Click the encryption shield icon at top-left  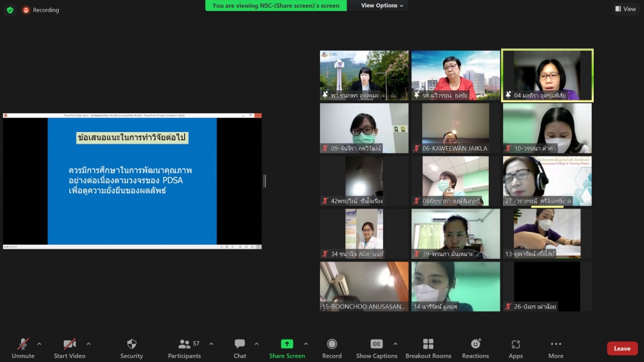[x=10, y=10]
